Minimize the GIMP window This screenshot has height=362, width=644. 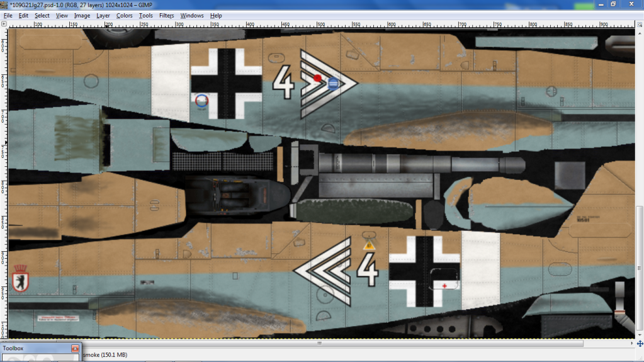(x=601, y=4)
